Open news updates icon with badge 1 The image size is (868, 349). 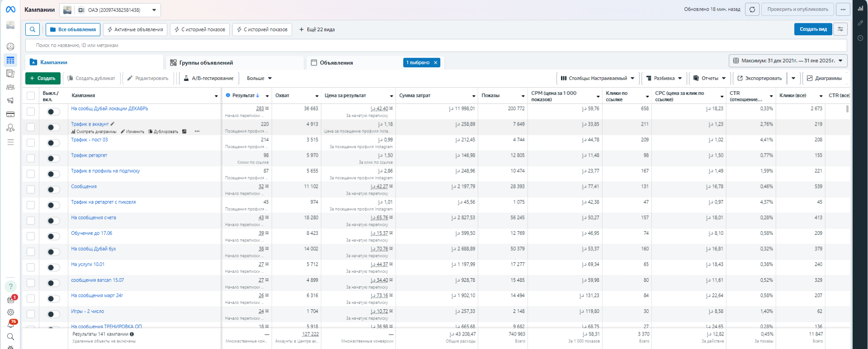(x=10, y=299)
